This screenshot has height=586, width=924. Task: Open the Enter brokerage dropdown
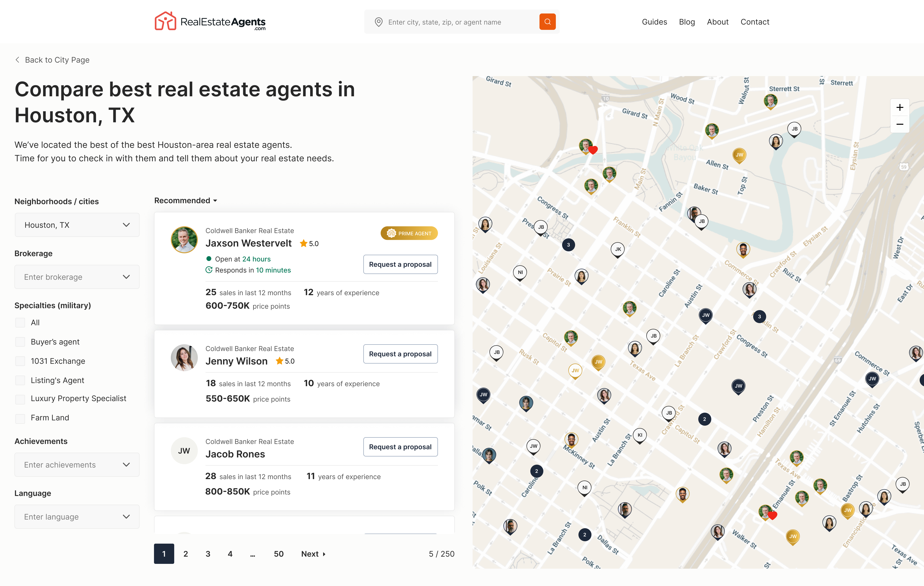click(x=77, y=277)
